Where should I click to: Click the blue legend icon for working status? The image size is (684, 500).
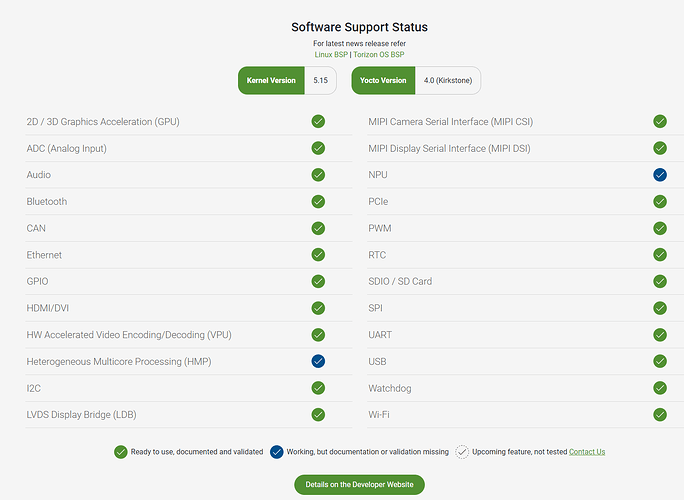(277, 452)
